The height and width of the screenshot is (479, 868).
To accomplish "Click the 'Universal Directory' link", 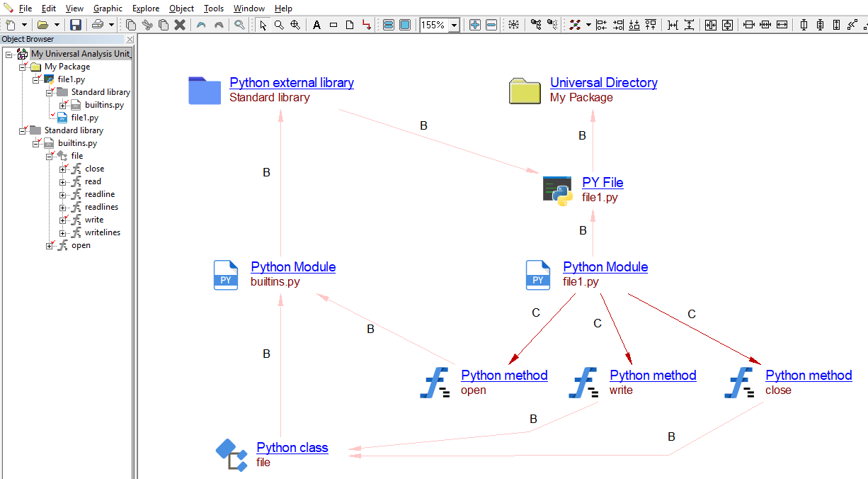I will [x=603, y=83].
